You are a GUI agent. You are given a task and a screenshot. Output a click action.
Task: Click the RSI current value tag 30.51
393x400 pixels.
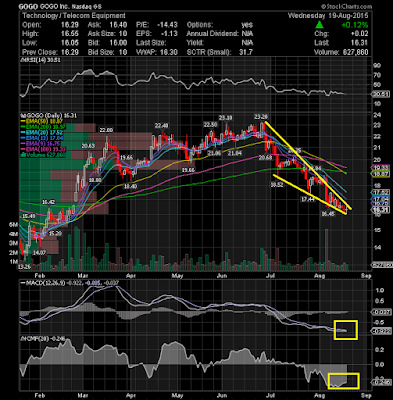click(x=380, y=94)
